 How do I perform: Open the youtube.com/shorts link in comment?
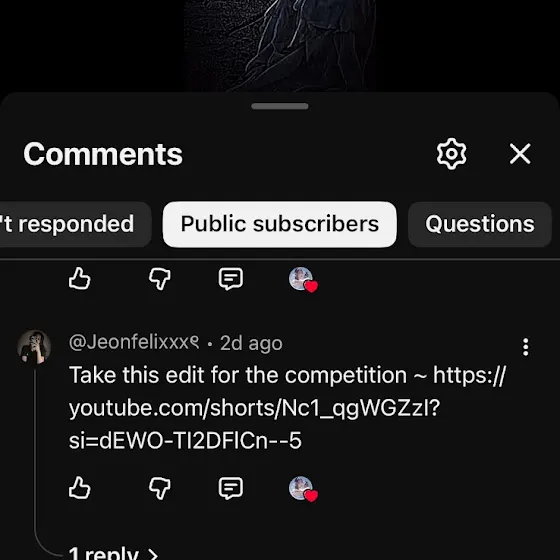click(287, 407)
